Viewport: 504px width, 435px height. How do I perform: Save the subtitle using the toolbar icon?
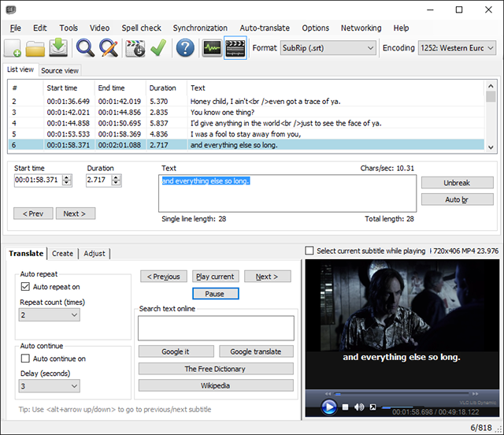coord(59,48)
